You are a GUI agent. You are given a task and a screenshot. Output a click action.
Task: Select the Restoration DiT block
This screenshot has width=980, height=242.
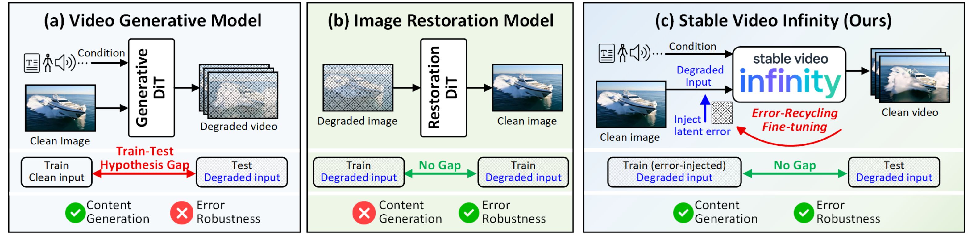[x=443, y=88]
